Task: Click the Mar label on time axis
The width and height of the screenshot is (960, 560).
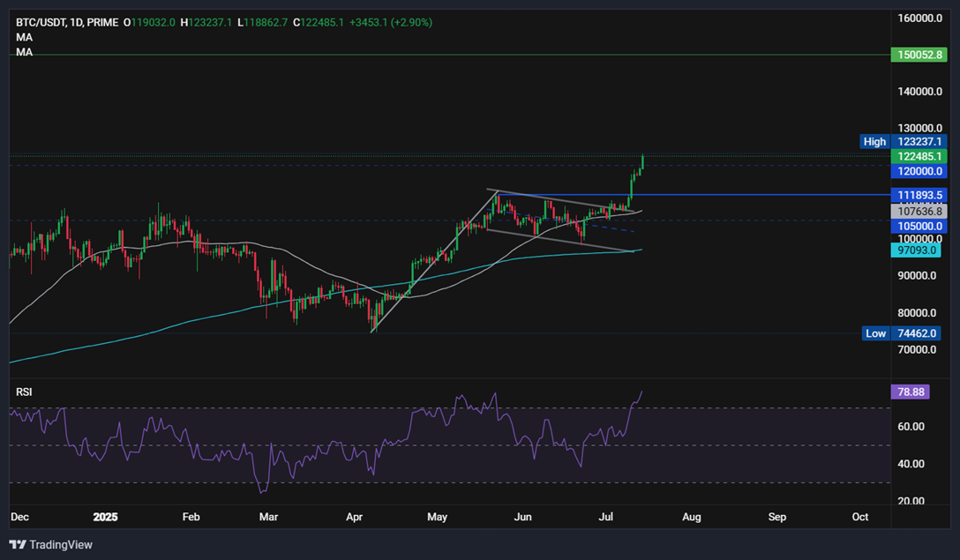Action: click(268, 517)
